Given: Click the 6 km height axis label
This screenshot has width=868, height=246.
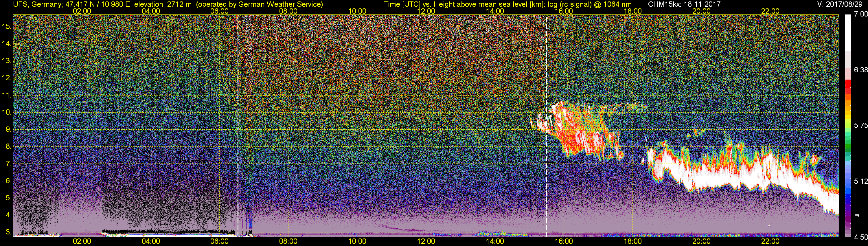Looking at the screenshot, I should click(8, 181).
